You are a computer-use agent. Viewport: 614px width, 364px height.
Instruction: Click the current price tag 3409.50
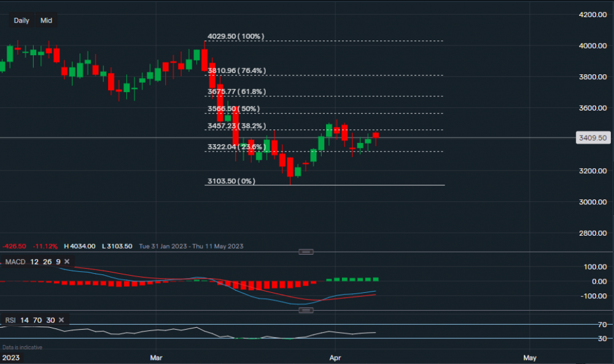592,139
